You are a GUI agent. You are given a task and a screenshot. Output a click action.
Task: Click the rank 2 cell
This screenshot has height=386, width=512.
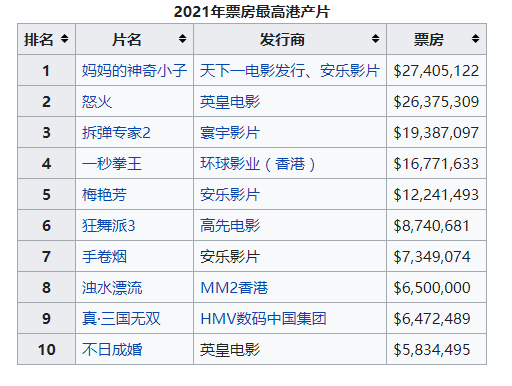pos(46,102)
